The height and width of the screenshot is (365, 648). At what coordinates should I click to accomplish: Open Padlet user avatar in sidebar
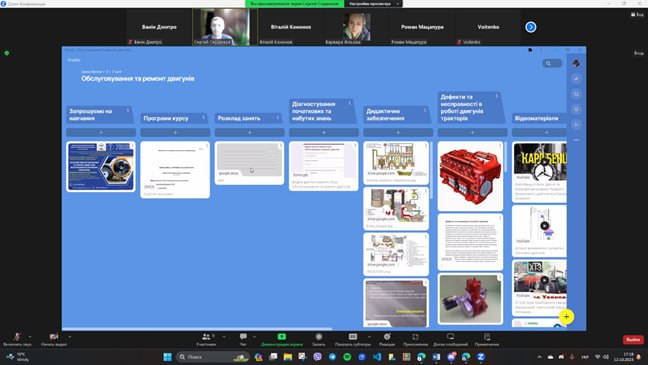click(576, 63)
